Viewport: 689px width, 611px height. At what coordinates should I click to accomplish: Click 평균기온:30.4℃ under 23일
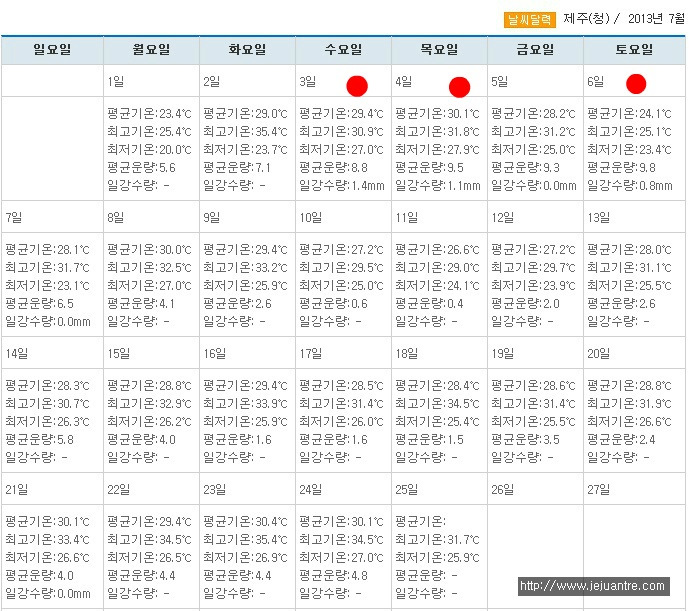click(x=245, y=521)
